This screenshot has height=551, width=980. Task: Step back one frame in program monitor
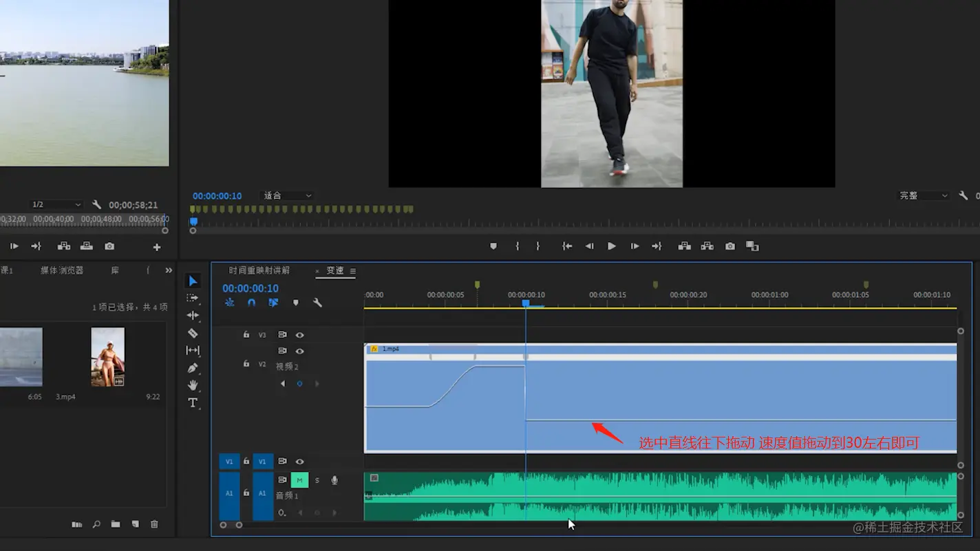(x=589, y=246)
